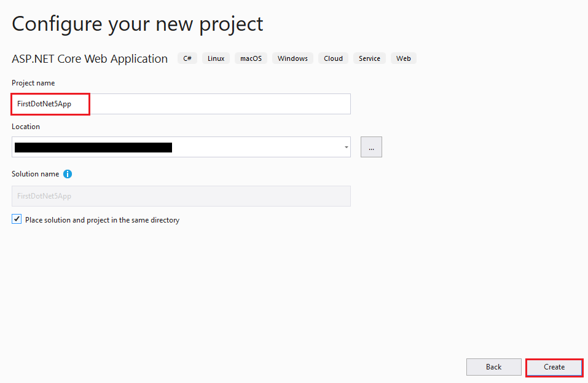Click the 'Solution name' text label
This screenshot has height=383, width=588.
[x=35, y=174]
